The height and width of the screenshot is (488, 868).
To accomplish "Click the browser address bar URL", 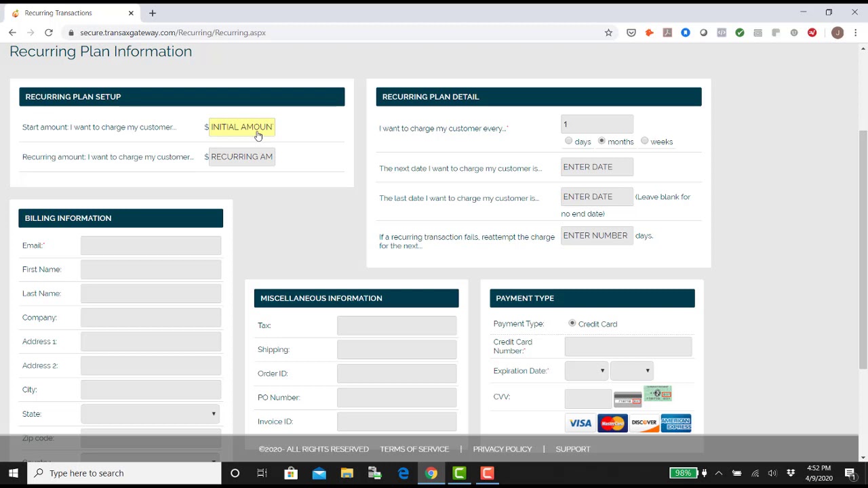I will point(173,33).
